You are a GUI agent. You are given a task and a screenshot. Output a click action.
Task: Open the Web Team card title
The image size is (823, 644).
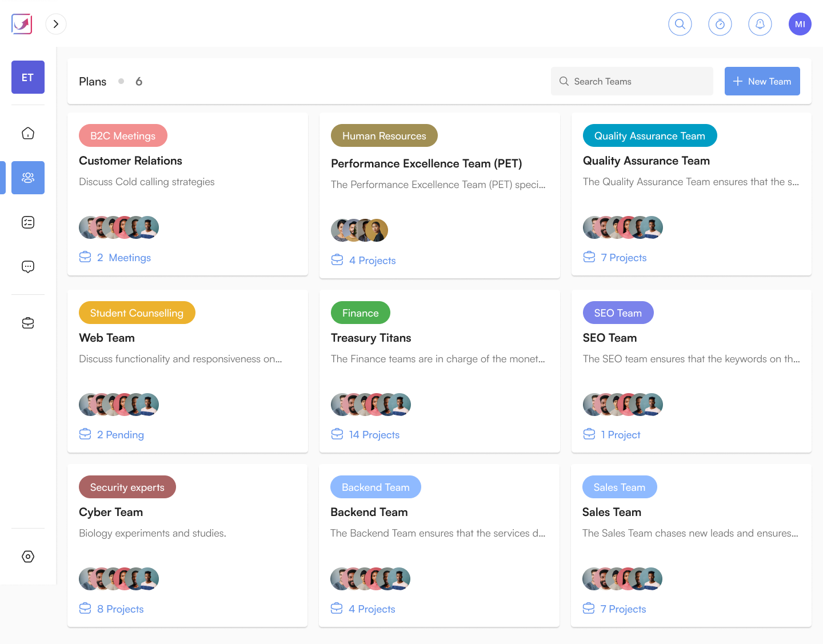pos(107,338)
